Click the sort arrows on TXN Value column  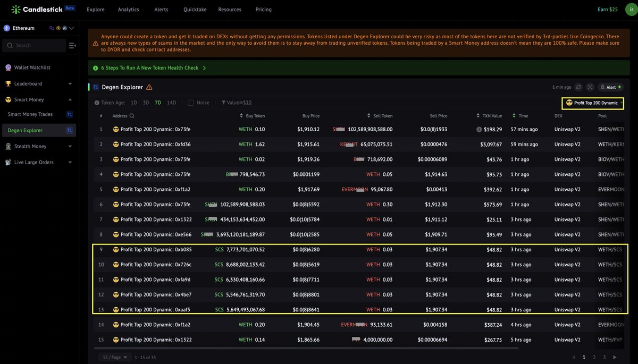(479, 115)
